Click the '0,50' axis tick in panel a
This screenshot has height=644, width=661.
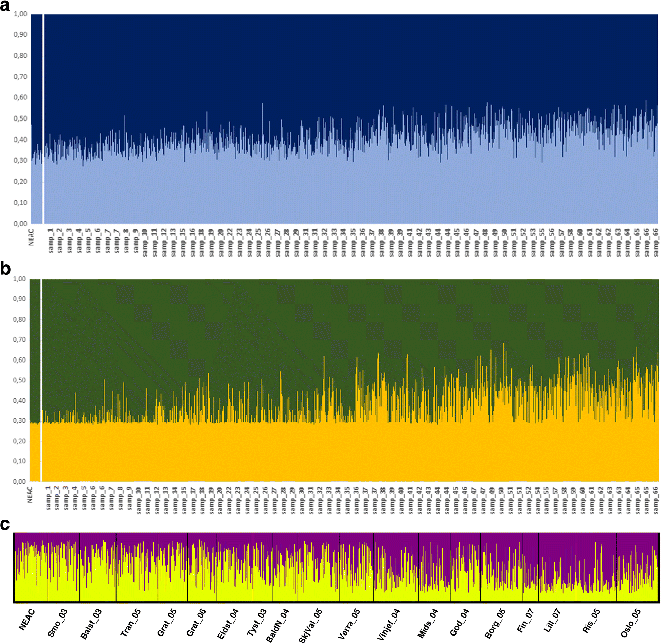point(20,119)
